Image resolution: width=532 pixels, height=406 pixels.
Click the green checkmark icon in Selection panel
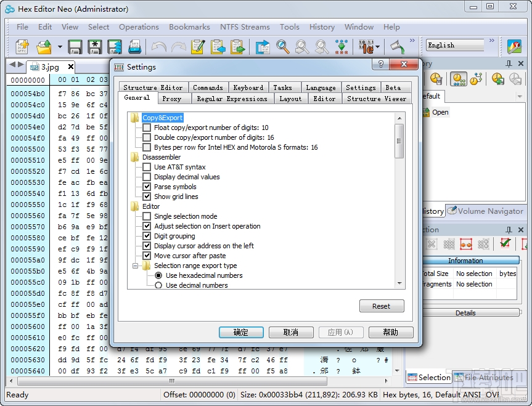505,243
